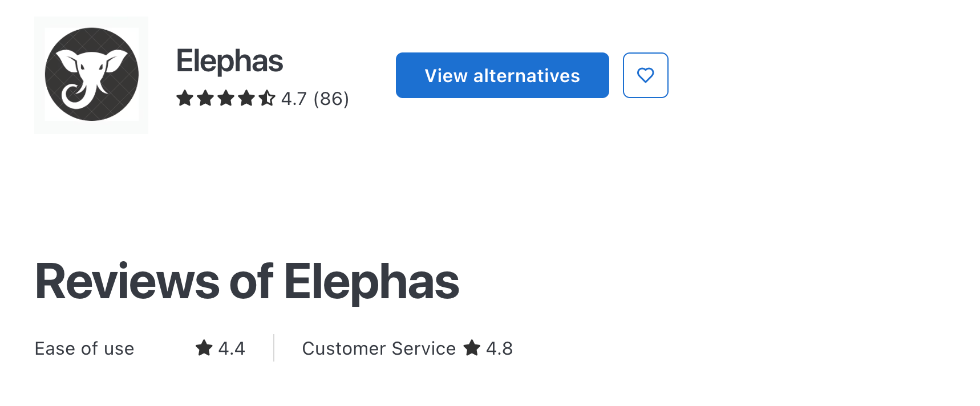980x406 pixels.
Task: Click the first star in the Elephas rating
Action: [185, 99]
